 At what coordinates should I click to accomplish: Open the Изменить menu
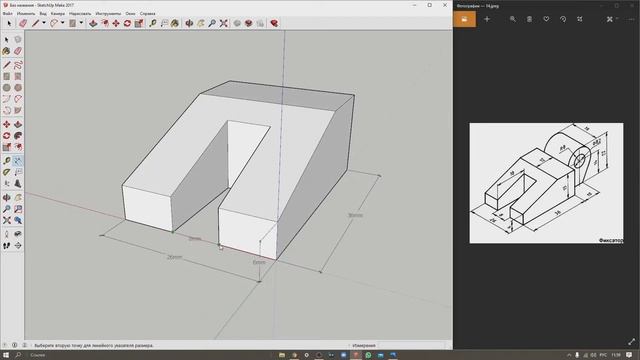click(x=26, y=13)
